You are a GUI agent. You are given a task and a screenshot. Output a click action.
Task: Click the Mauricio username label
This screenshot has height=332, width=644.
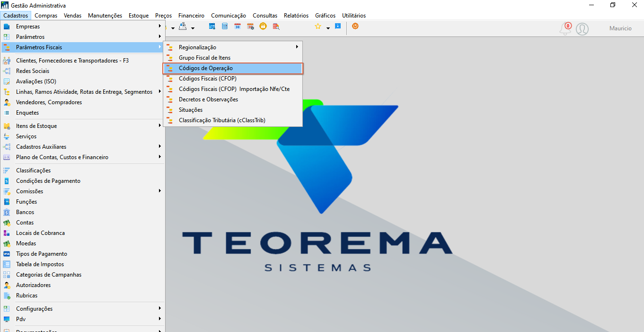[x=620, y=28]
